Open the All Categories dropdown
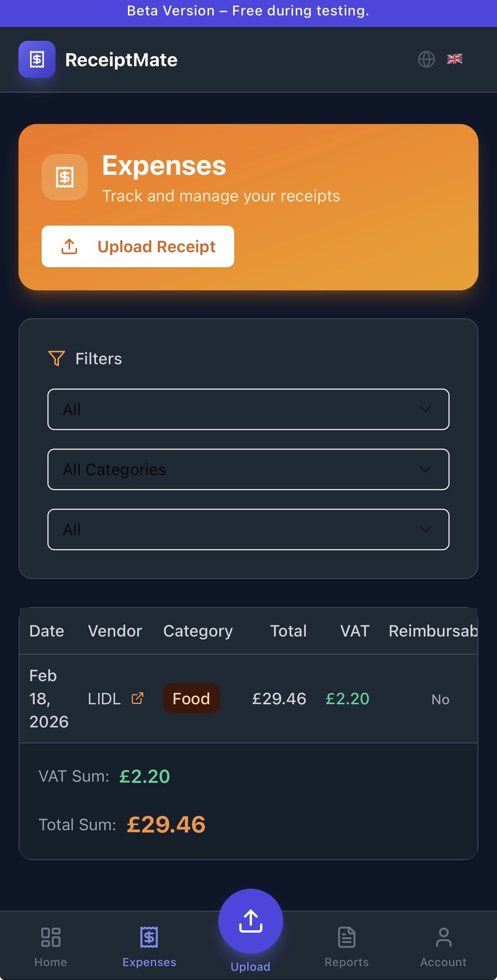Image resolution: width=497 pixels, height=980 pixels. (248, 469)
